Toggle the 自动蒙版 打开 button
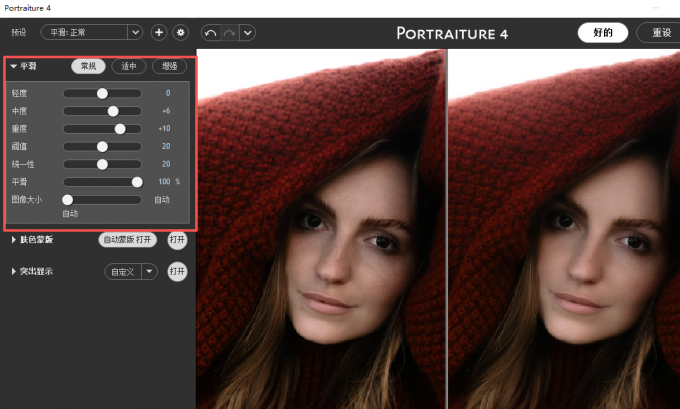This screenshot has height=409, width=680. (129, 240)
